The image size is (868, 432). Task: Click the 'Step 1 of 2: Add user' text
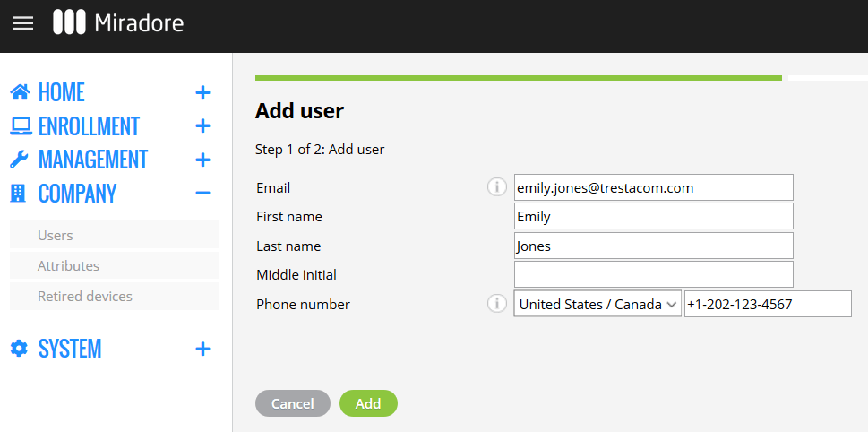320,149
